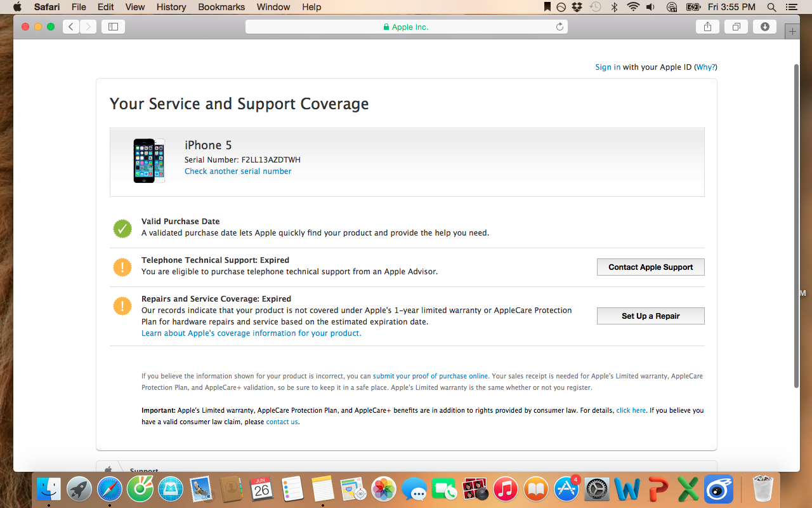Click the serial number F2LL13AZDTWH text
The image size is (812, 508).
271,160
